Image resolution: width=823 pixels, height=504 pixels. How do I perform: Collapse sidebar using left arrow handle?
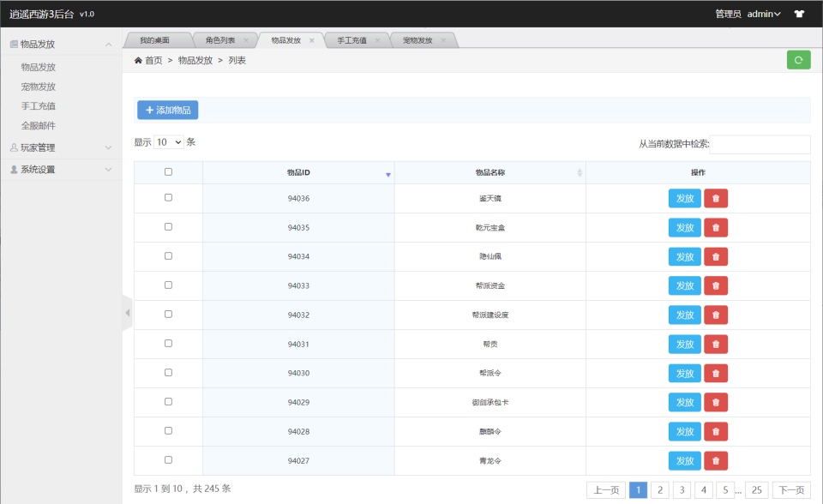tap(127, 313)
